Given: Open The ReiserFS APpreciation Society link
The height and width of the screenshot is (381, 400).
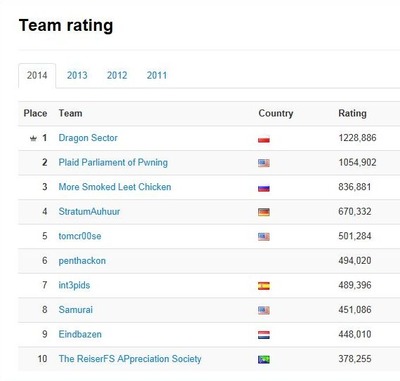Looking at the screenshot, I should [130, 359].
